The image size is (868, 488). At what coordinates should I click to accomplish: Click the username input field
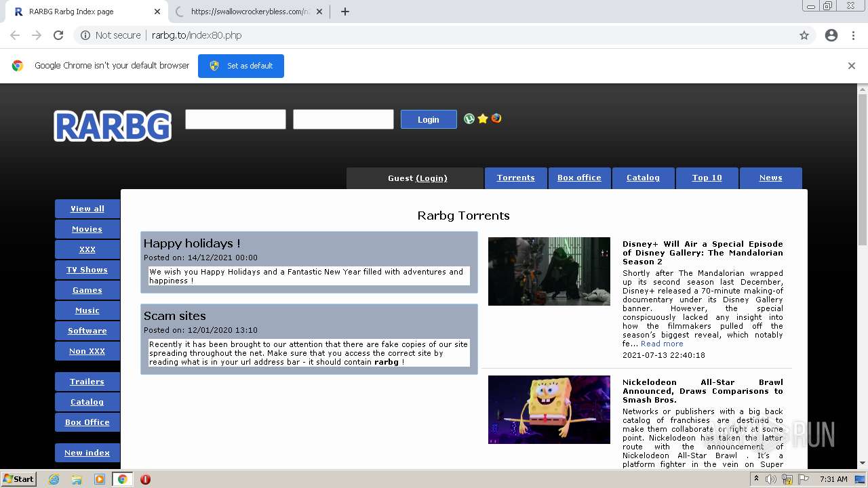235,119
